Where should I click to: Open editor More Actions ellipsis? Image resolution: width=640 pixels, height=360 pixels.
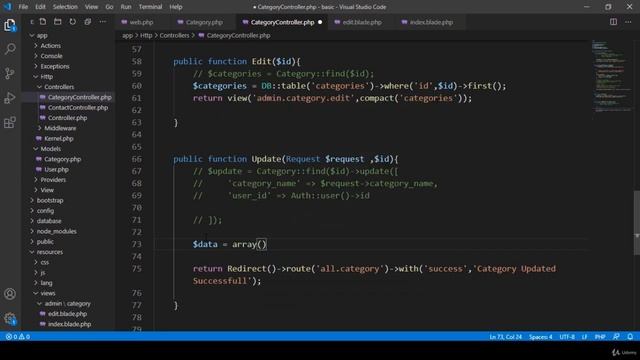(628, 22)
